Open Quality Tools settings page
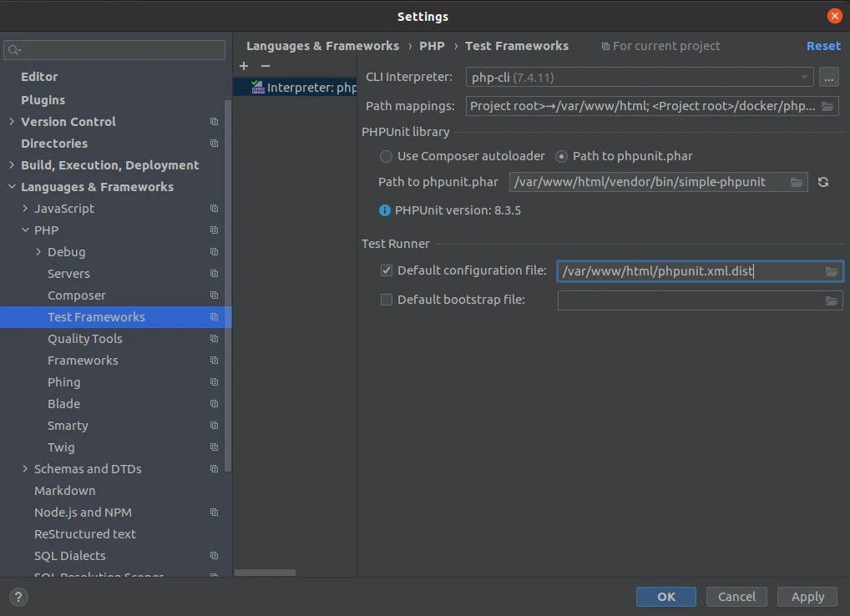 tap(85, 339)
